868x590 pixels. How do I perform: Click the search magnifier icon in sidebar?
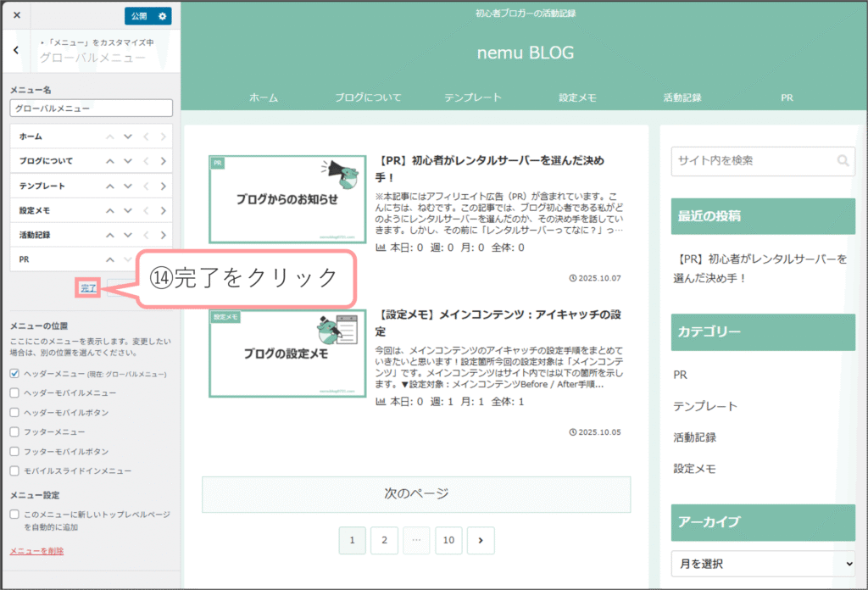point(842,160)
